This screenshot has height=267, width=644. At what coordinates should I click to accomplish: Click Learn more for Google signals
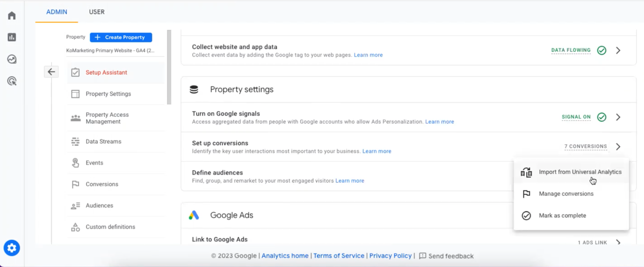point(439,122)
